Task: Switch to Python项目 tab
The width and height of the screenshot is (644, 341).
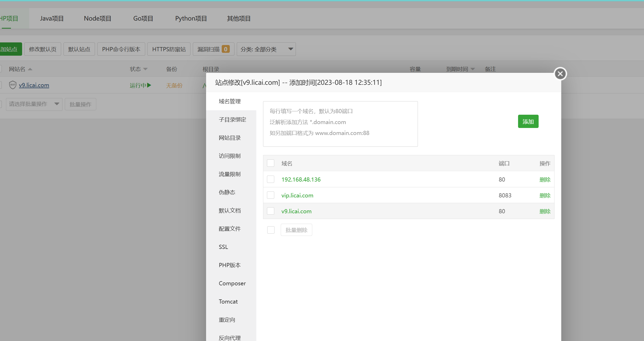Action: [x=191, y=18]
